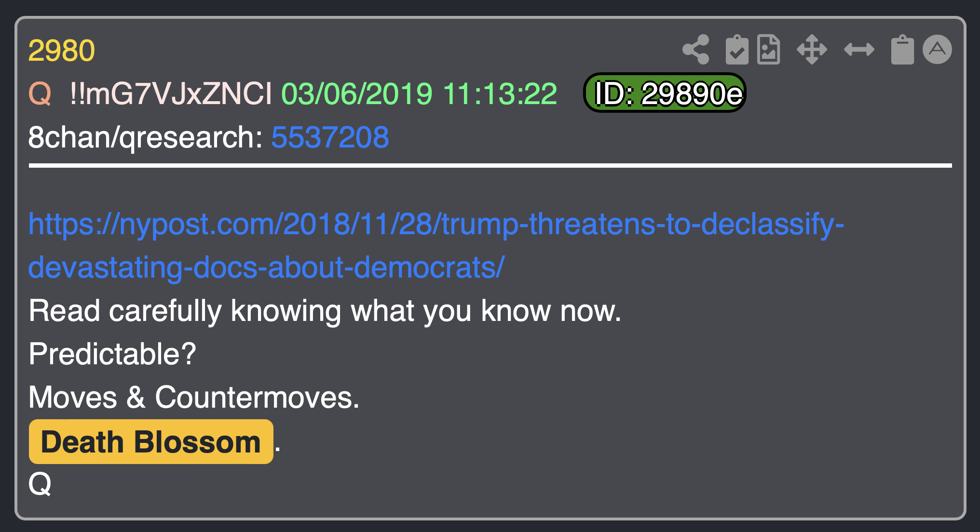
Task: Click the green ID: 29890e badge
Action: [665, 93]
